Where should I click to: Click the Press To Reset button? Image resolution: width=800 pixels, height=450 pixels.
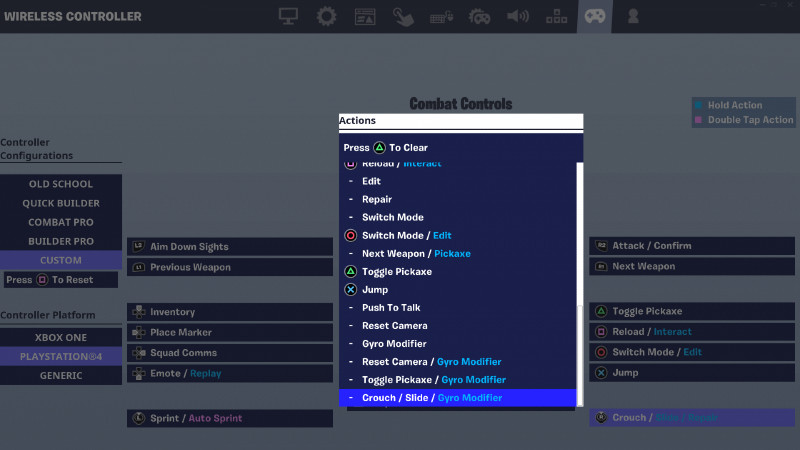[x=61, y=280]
